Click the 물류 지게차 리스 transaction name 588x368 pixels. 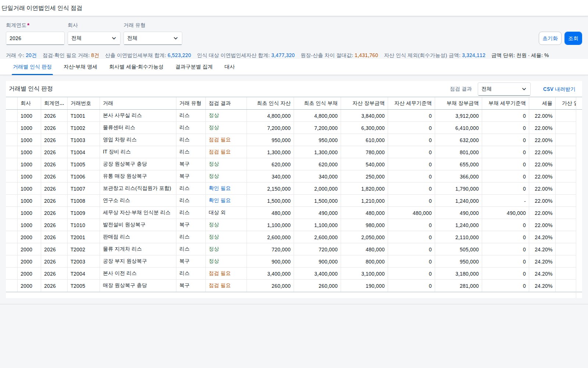pos(122,249)
